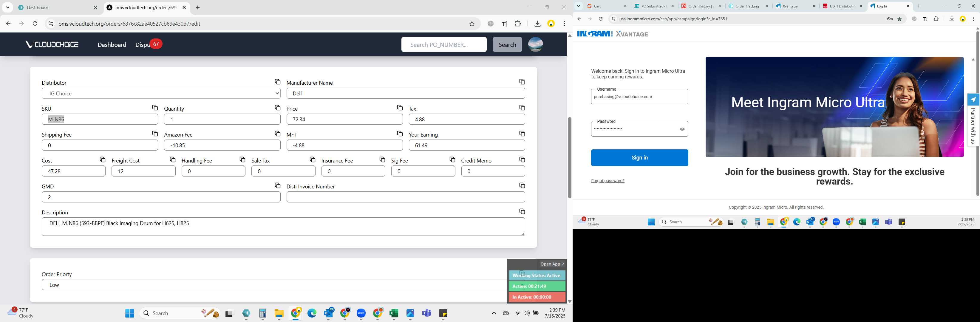Focus the Search PO_NUMBER field
Viewport: 980px width, 322px height.
tap(443, 44)
